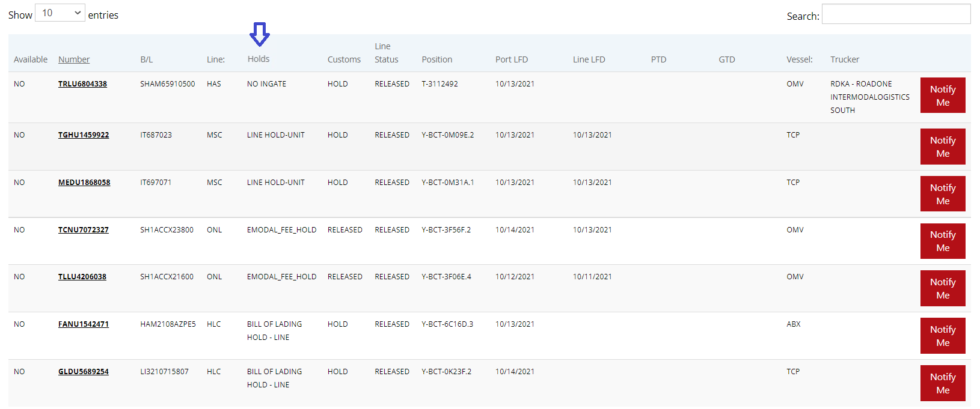The image size is (980, 409).
Task: Click Notify Me for TCNU7072327
Action: (943, 241)
